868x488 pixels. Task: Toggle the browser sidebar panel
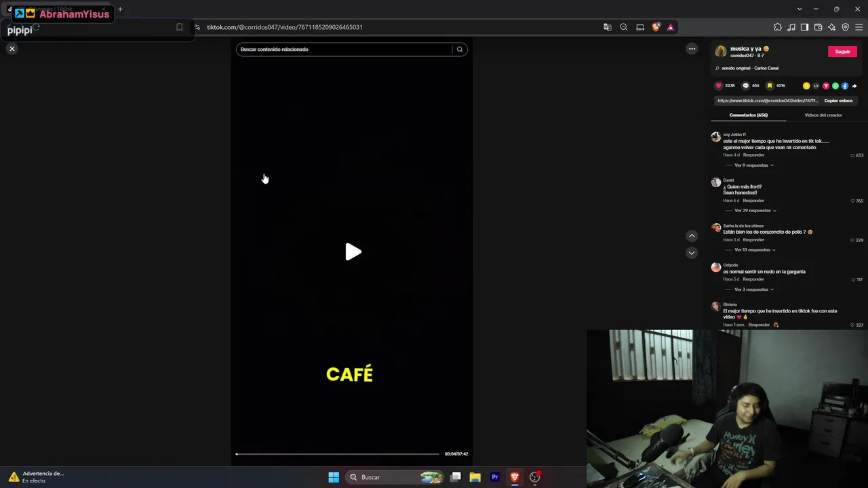[x=804, y=27]
